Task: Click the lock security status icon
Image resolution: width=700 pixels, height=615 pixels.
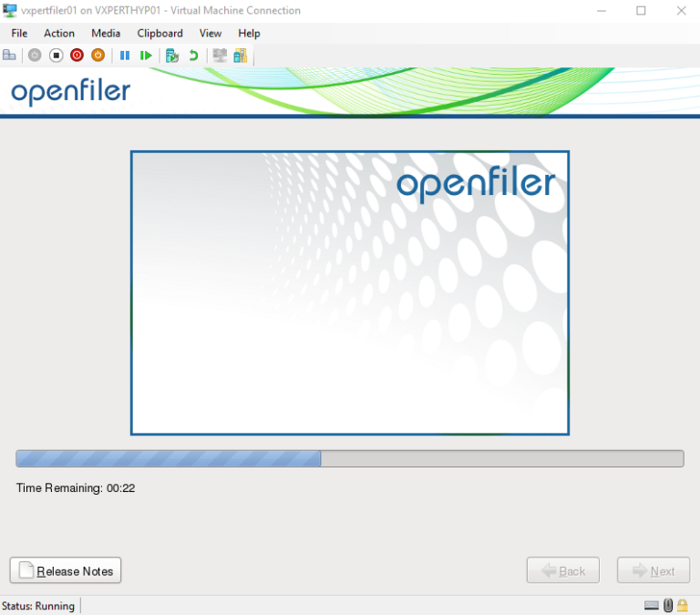Action: pyautogui.click(x=683, y=606)
